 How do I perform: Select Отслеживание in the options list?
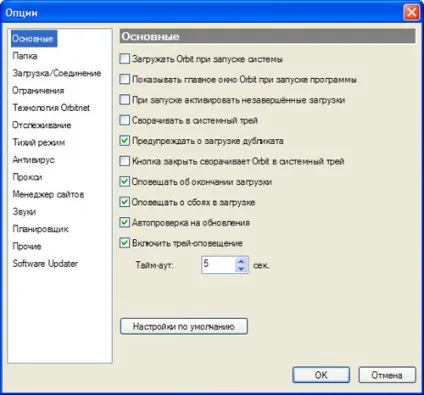tap(42, 125)
